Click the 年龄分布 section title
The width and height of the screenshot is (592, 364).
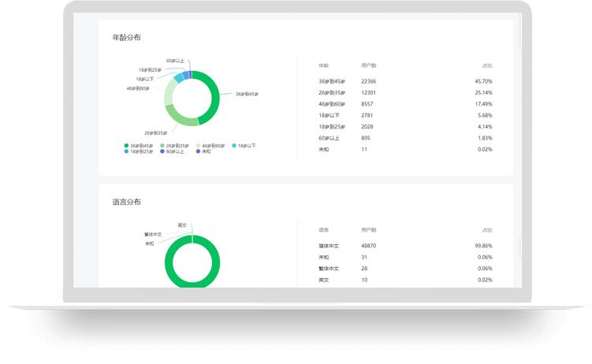click(127, 37)
